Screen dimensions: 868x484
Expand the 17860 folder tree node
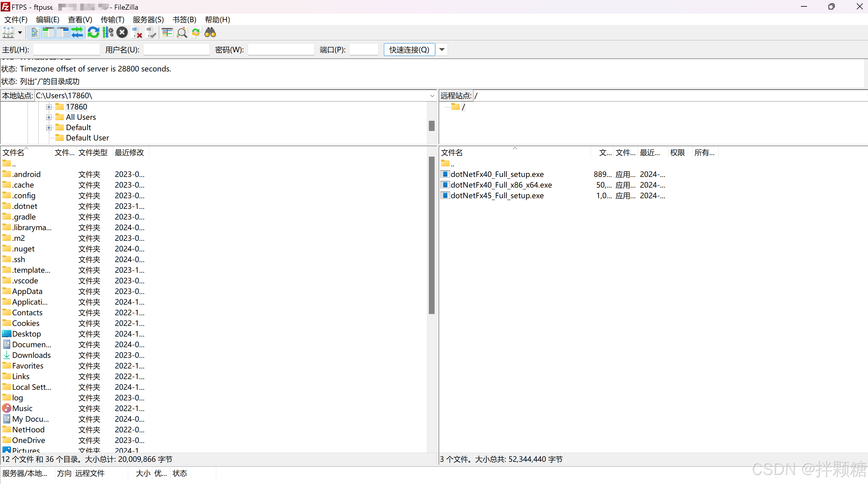49,107
